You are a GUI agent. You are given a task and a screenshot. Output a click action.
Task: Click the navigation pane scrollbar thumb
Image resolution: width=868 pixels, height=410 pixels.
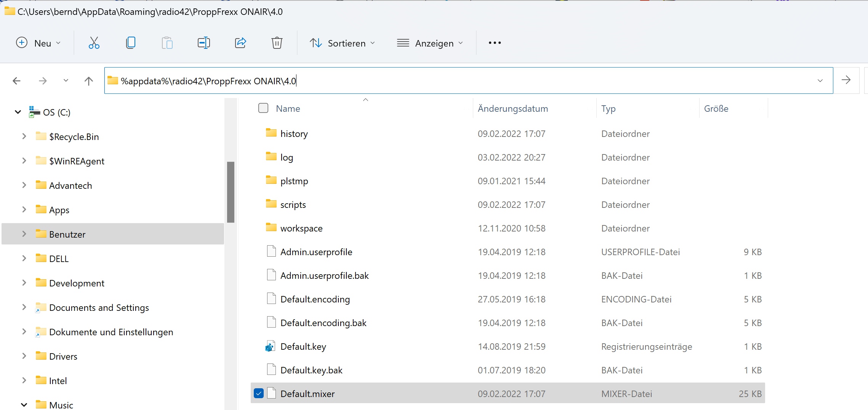point(231,192)
